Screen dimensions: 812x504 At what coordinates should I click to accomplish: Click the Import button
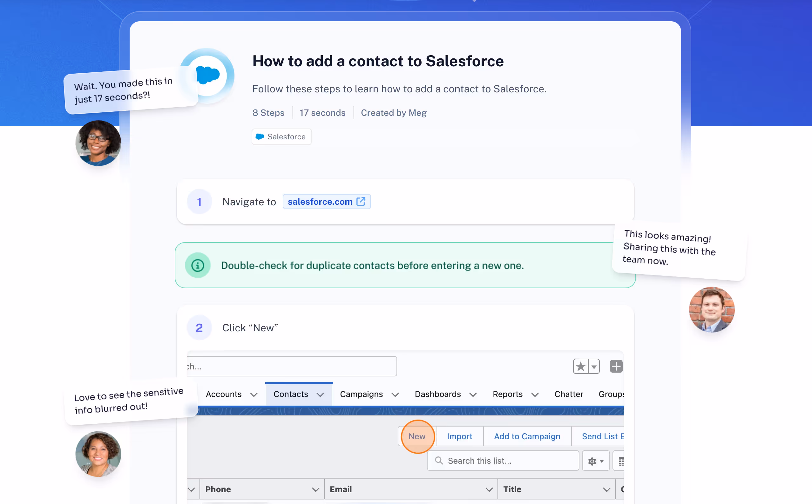pos(460,436)
